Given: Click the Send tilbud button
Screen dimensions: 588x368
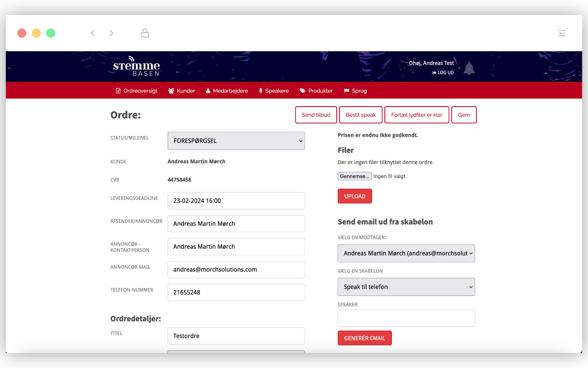Looking at the screenshot, I should click(x=316, y=115).
